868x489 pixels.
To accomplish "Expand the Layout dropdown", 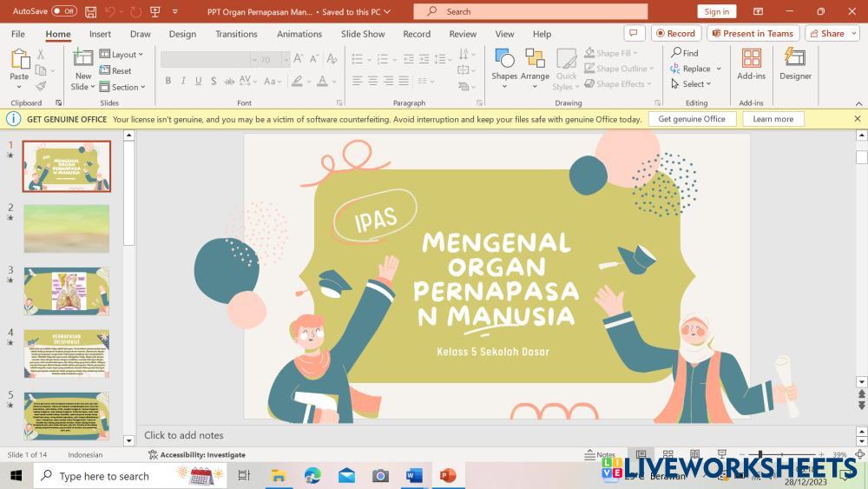I will pyautogui.click(x=122, y=54).
